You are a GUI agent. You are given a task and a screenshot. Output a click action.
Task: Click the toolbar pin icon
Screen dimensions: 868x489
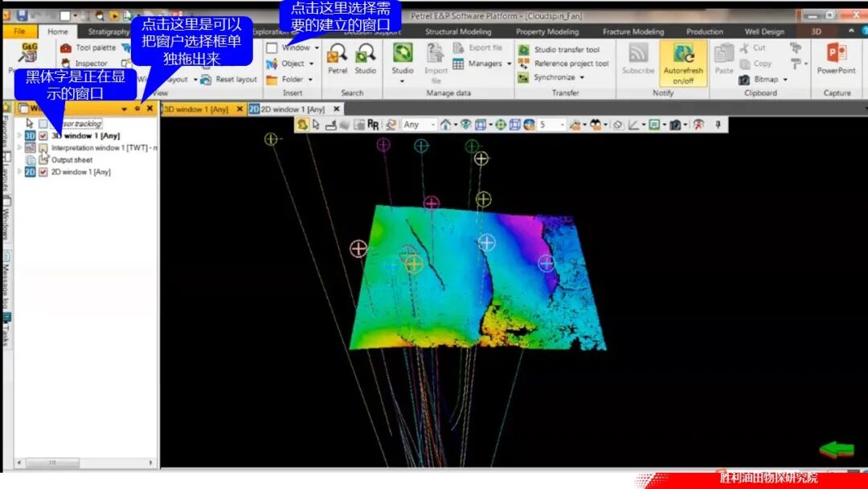718,125
